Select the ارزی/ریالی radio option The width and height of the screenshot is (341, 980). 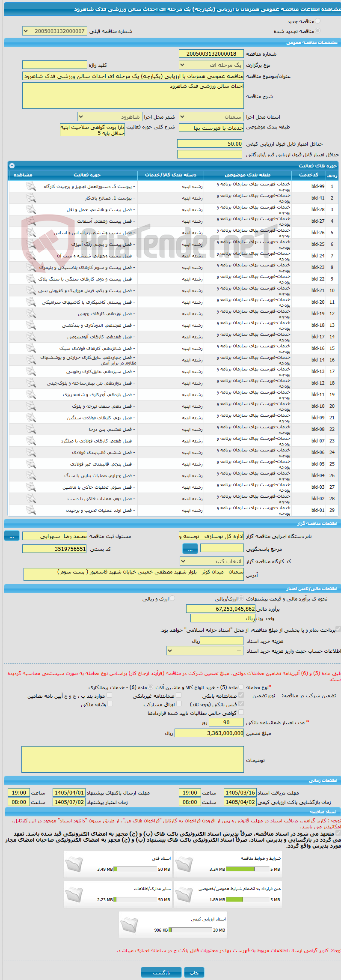[242, 598]
